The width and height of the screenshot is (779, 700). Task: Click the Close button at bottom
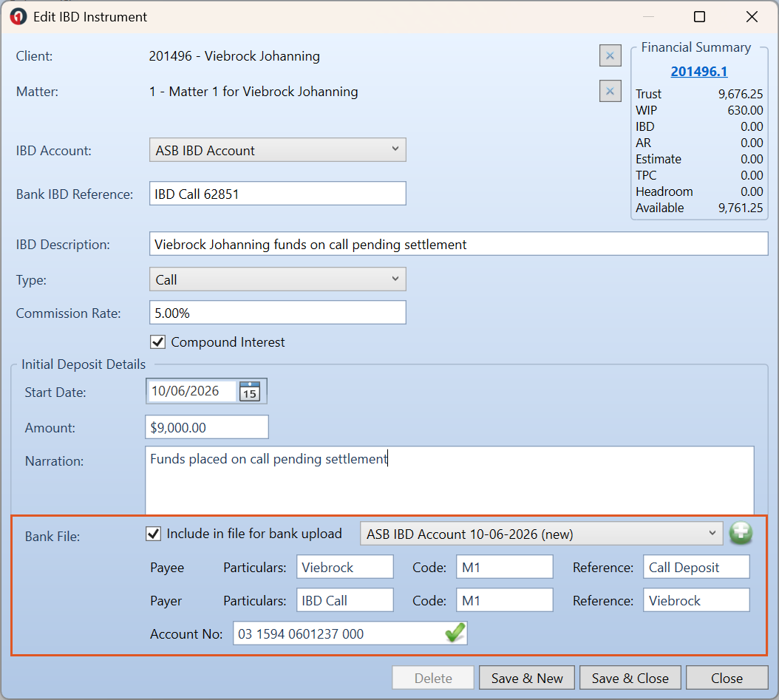click(x=727, y=678)
